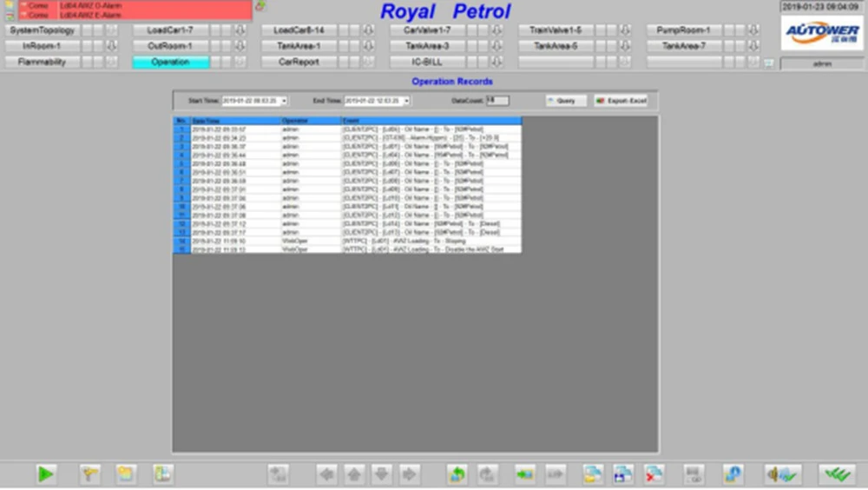Click the Event column header
Screen dimensions: 868x490
click(x=431, y=120)
